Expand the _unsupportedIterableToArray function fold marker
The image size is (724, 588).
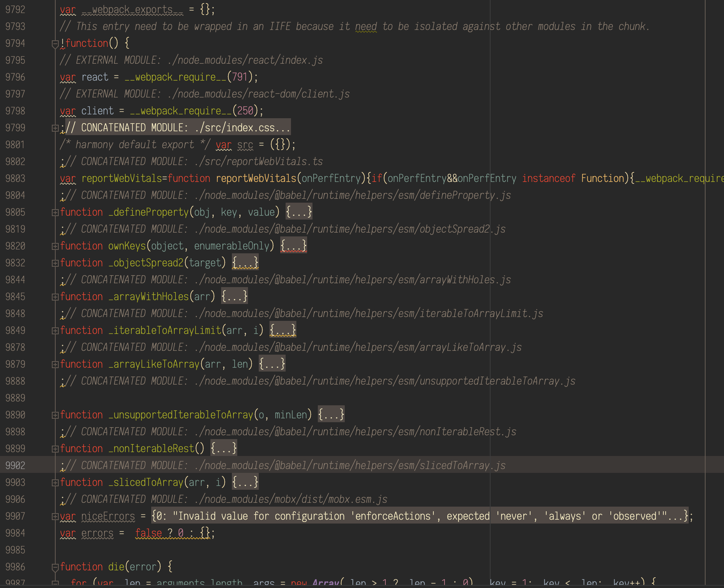(55, 415)
